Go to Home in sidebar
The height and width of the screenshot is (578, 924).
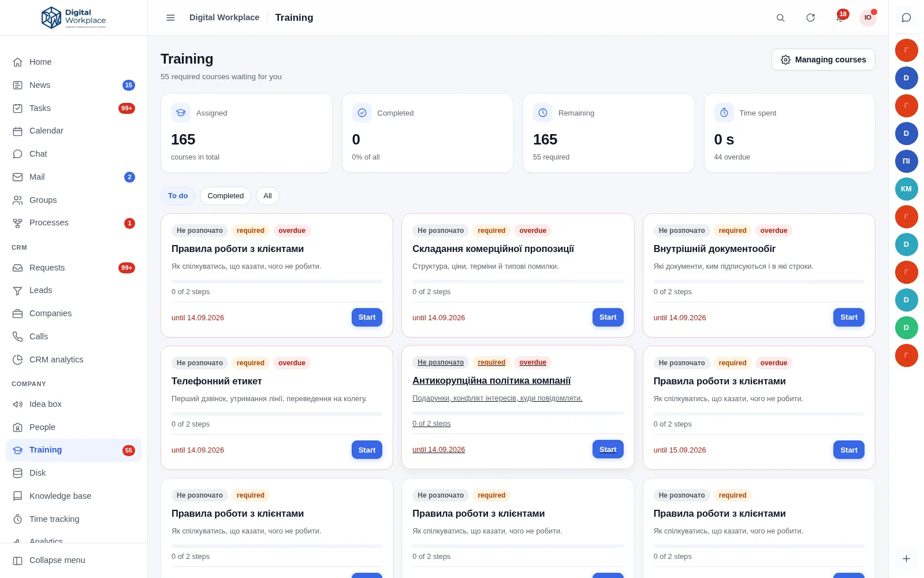[x=73, y=62]
